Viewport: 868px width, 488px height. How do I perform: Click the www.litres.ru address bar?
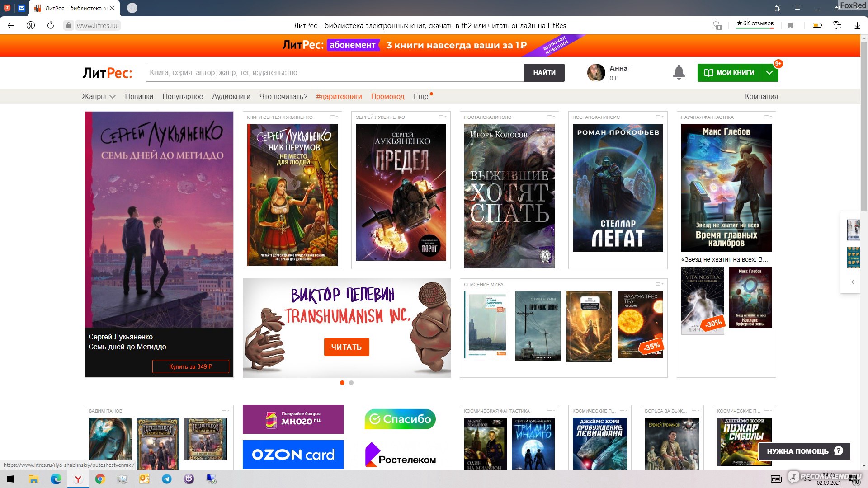click(97, 26)
